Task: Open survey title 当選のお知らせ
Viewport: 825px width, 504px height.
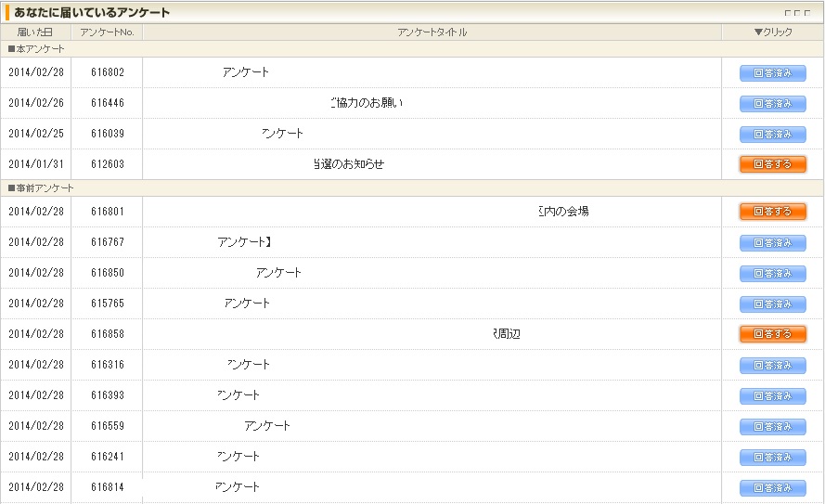Action: (x=349, y=164)
